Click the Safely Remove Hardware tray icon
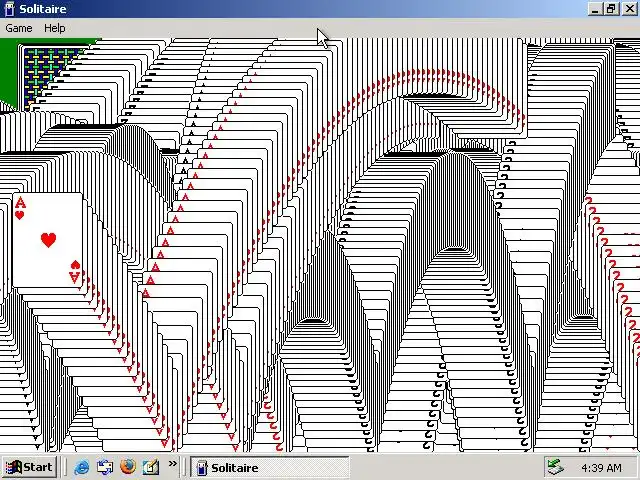The width and height of the screenshot is (640, 480). (x=556, y=467)
